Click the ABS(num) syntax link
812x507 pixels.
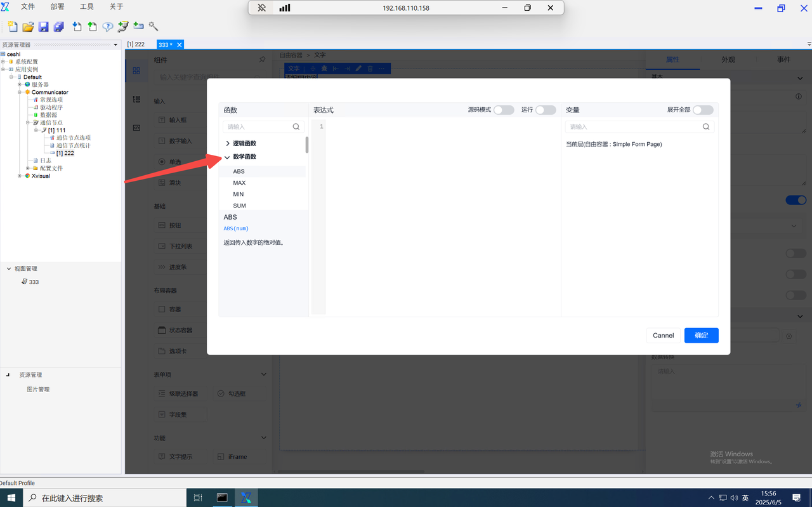tap(236, 228)
